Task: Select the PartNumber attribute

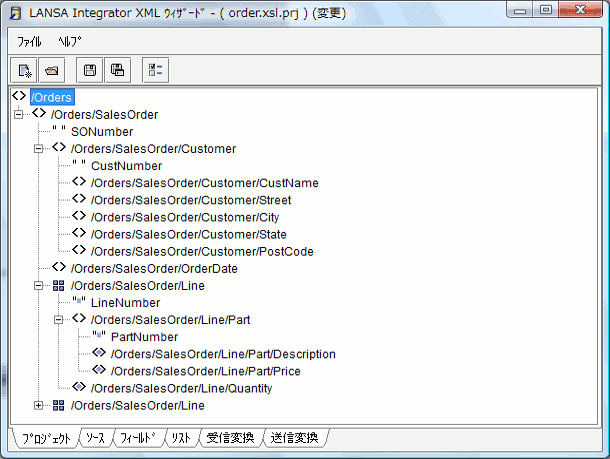Action: [x=144, y=337]
